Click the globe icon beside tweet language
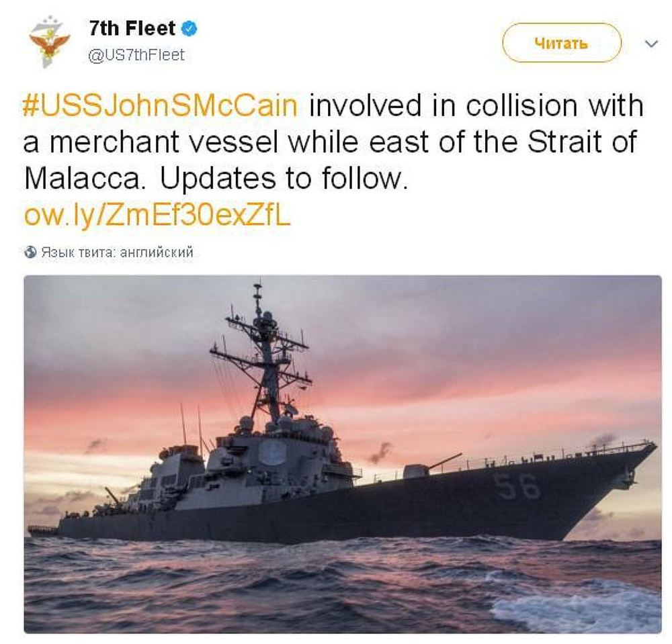The image size is (672, 644). [x=30, y=252]
